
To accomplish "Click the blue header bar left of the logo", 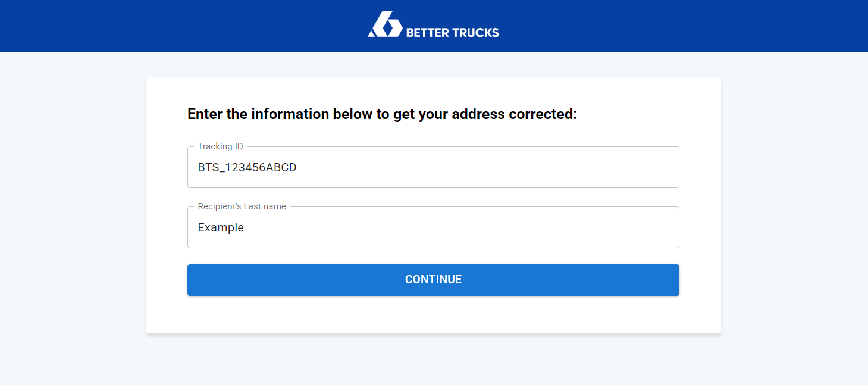I will [x=178, y=26].
